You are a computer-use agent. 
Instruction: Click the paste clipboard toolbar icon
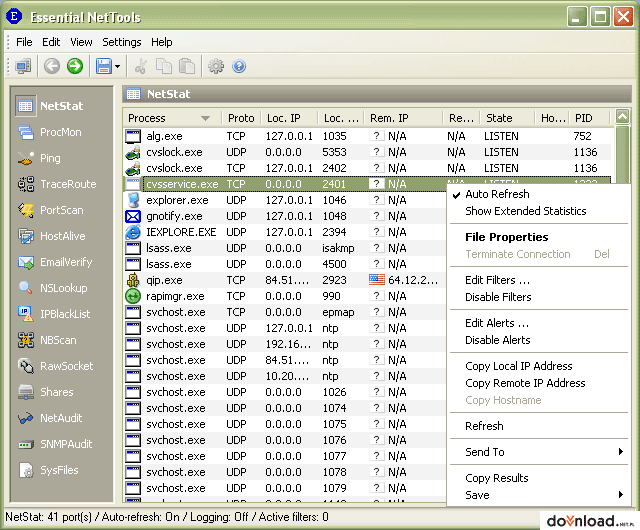(x=187, y=66)
